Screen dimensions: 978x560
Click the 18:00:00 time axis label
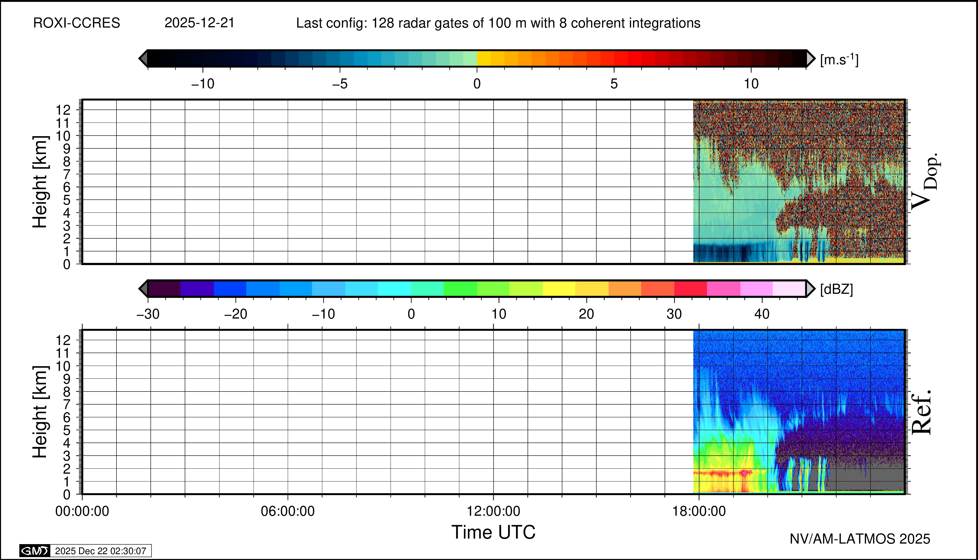pos(699,512)
